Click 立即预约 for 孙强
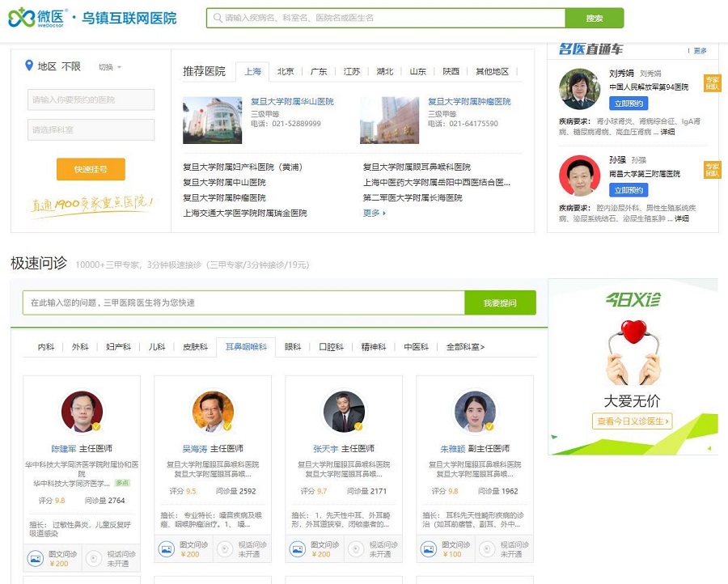This screenshot has height=584, width=728. (x=629, y=190)
